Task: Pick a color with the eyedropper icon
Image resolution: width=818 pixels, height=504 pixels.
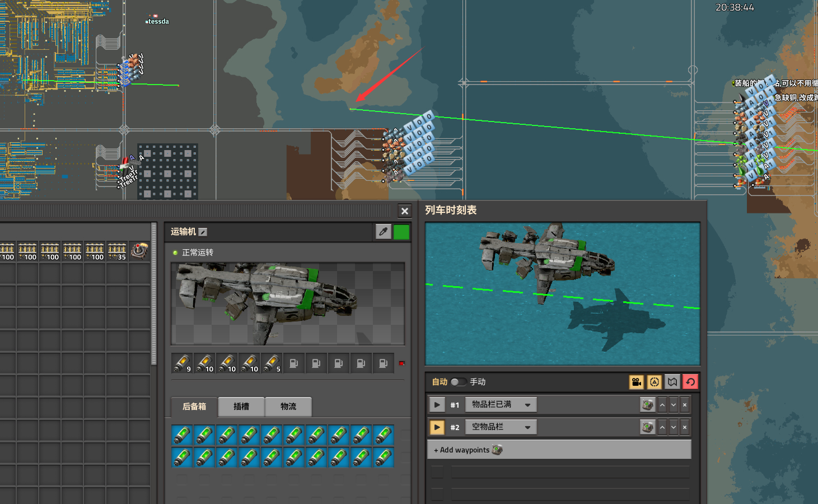Action: click(383, 232)
